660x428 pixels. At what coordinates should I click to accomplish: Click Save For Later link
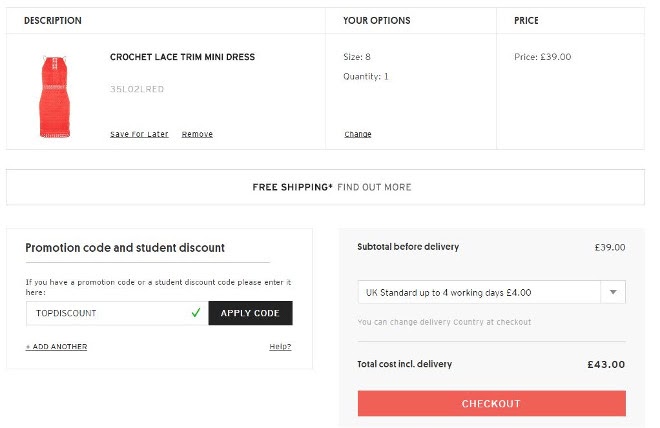pos(139,134)
